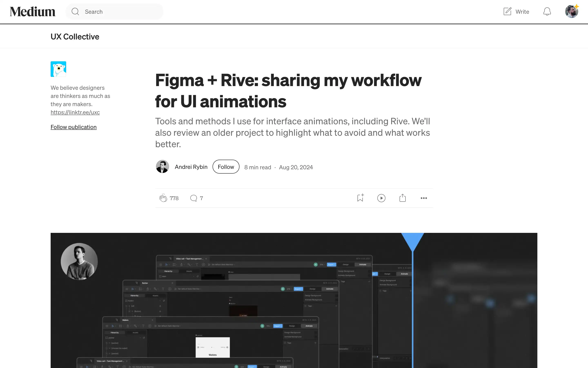Click the Write link text
This screenshot has height=368, width=588.
tap(522, 12)
